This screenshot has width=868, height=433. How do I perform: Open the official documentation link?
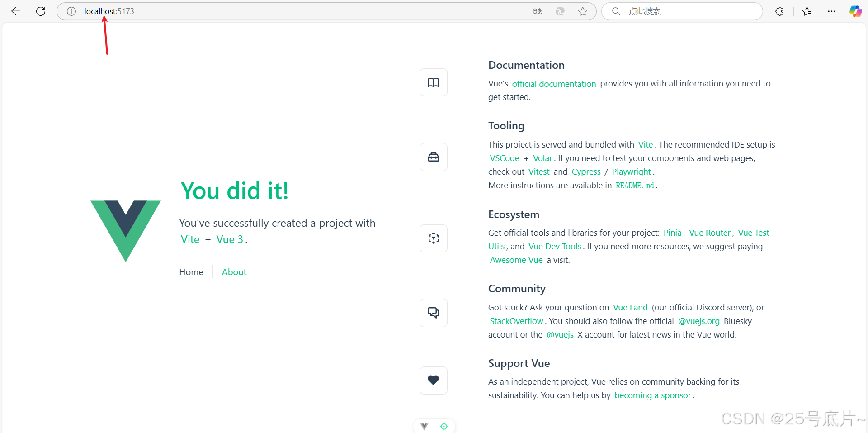pyautogui.click(x=554, y=84)
